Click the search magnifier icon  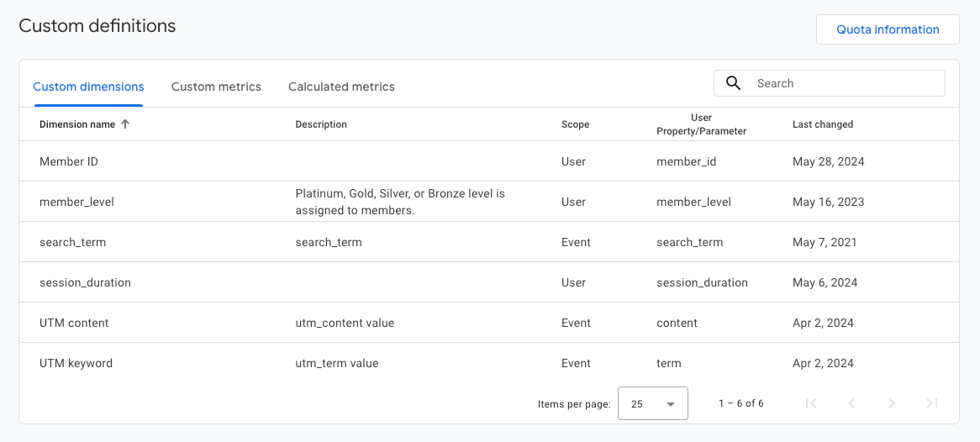pyautogui.click(x=734, y=83)
